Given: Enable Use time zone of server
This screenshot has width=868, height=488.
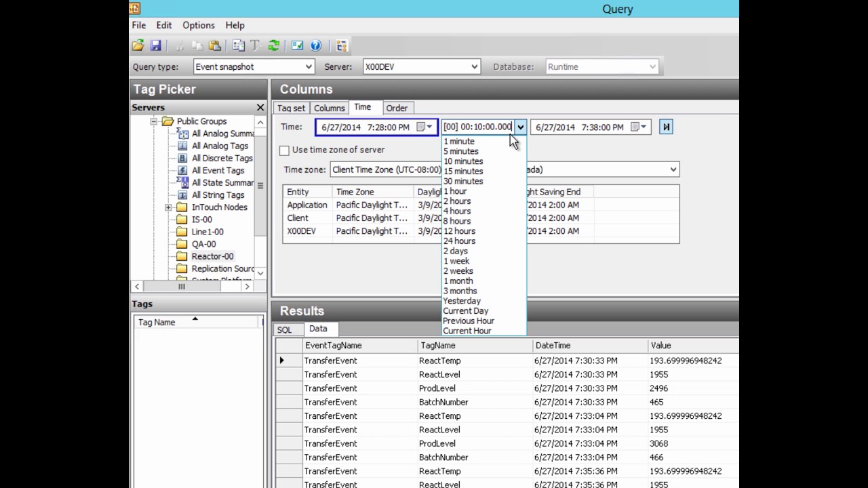Looking at the screenshot, I should tap(284, 150).
